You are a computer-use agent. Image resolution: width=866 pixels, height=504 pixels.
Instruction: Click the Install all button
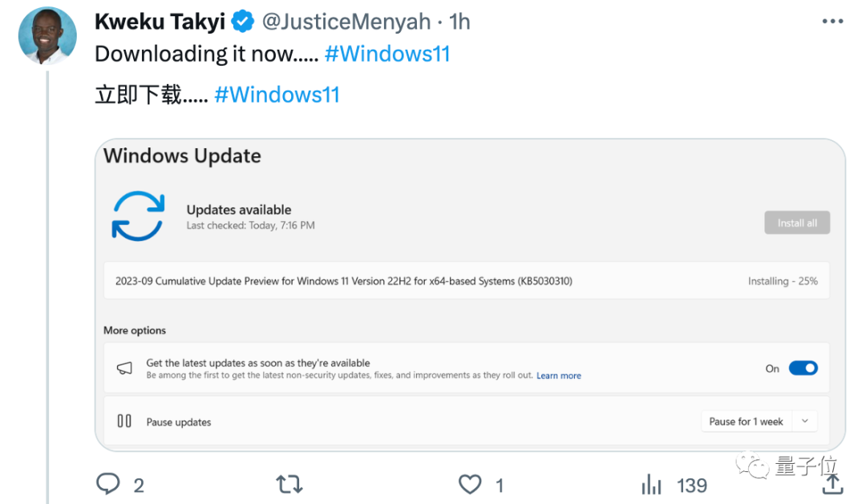tap(797, 222)
